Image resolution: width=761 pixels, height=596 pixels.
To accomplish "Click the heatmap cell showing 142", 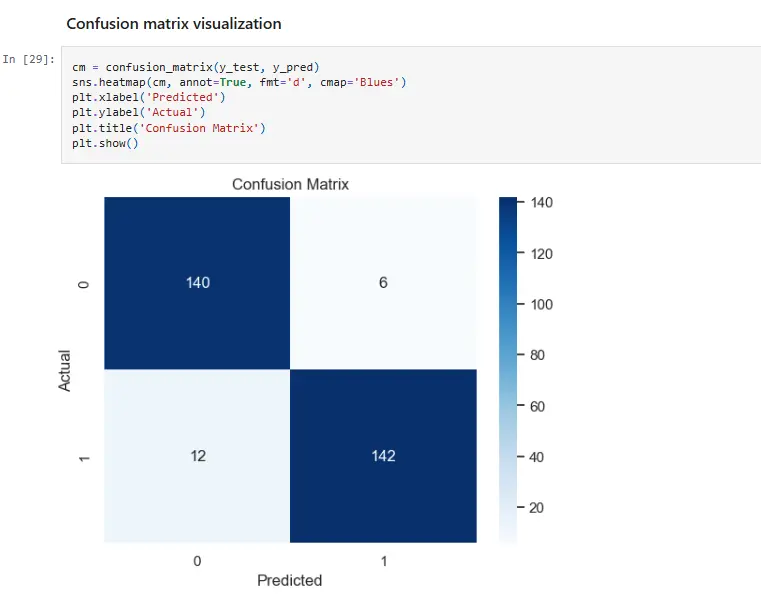I will (x=383, y=456).
